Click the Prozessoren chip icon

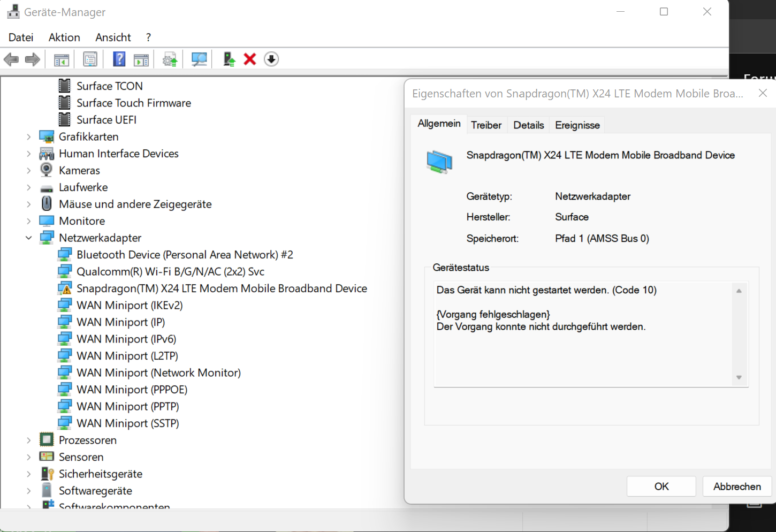pos(47,440)
